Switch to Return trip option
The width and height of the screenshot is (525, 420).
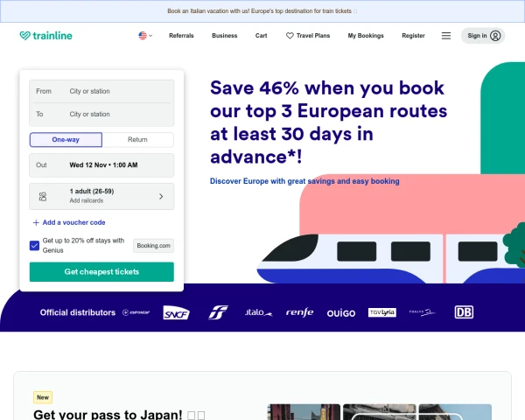(x=137, y=140)
